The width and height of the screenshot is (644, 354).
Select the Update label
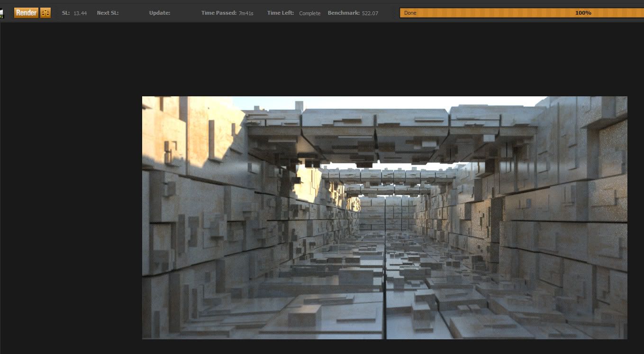pyautogui.click(x=160, y=13)
